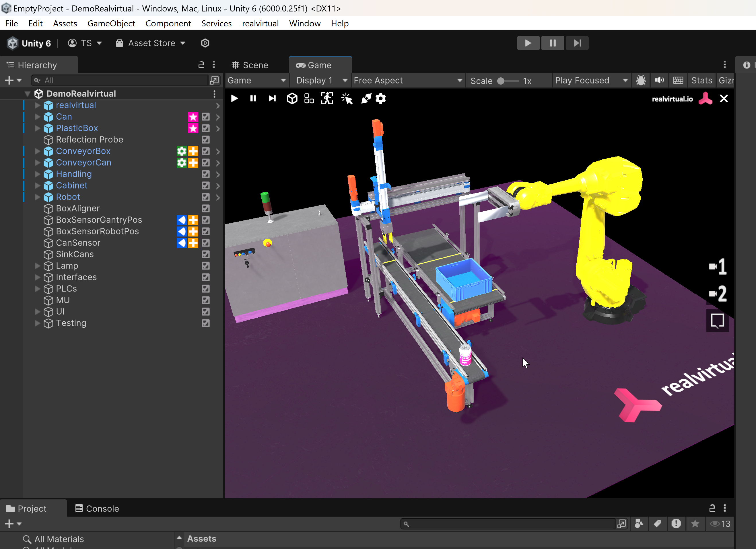Screen dimensions: 756x549
Task: Click the Stats button in Game view
Action: (x=701, y=80)
